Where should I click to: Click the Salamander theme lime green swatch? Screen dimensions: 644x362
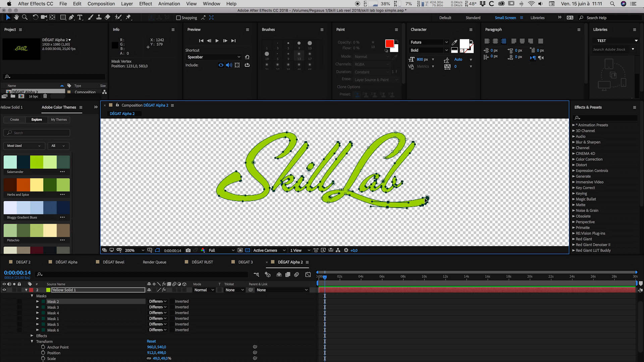click(x=37, y=162)
